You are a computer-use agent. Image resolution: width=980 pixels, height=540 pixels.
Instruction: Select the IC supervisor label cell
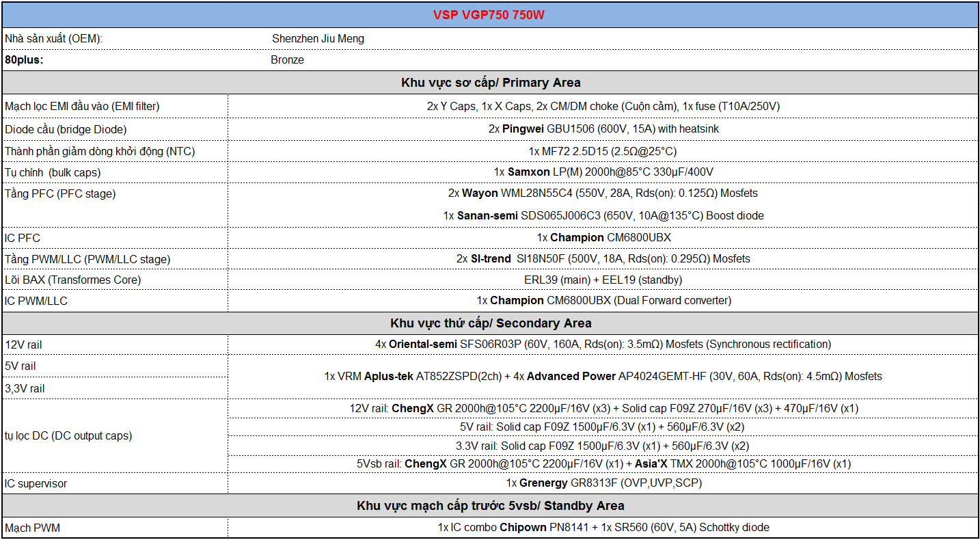pos(115,484)
